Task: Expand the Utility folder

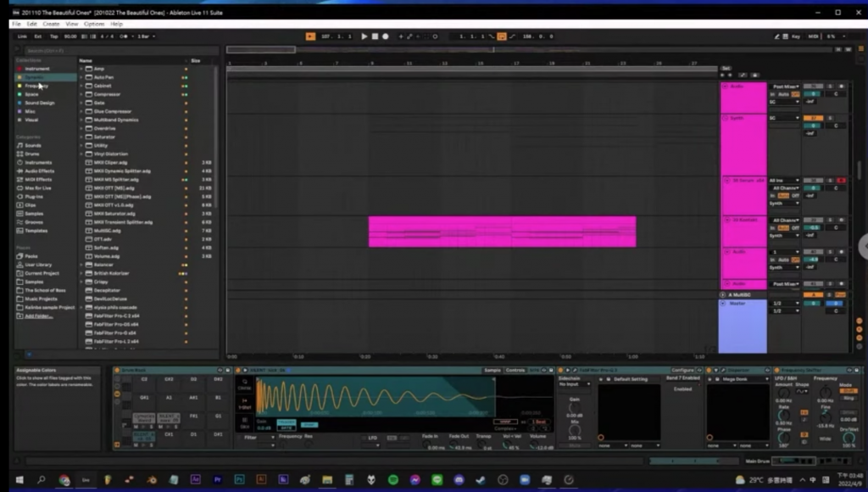Action: coord(81,146)
